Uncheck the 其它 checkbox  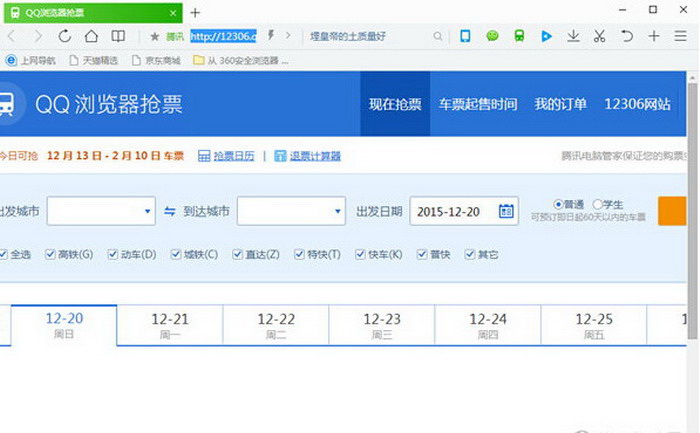(x=469, y=254)
